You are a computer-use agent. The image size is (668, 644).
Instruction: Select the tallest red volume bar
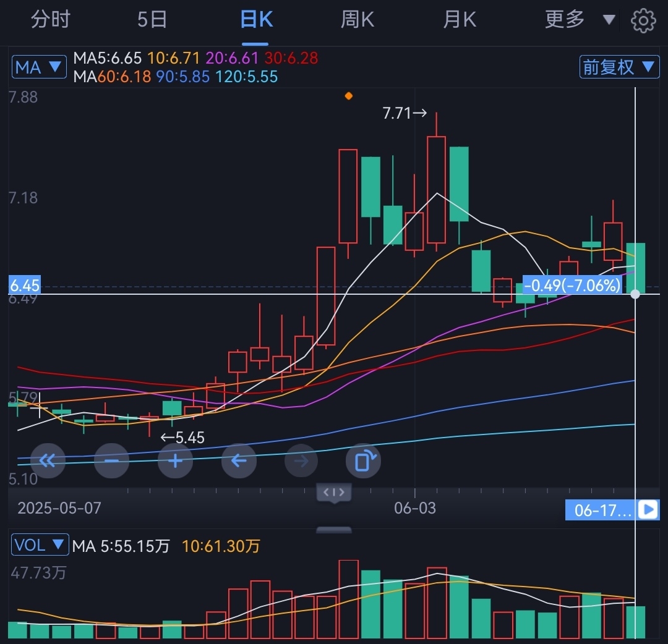(x=348, y=600)
